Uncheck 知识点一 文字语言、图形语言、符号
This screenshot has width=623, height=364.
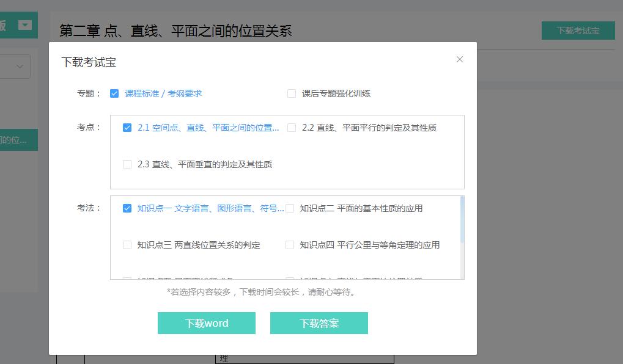click(127, 208)
